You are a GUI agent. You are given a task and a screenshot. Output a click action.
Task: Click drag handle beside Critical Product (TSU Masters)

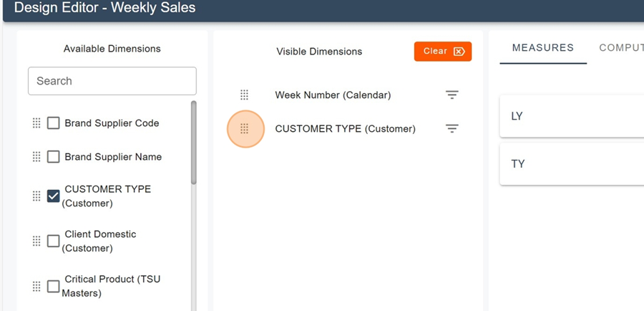(36, 287)
